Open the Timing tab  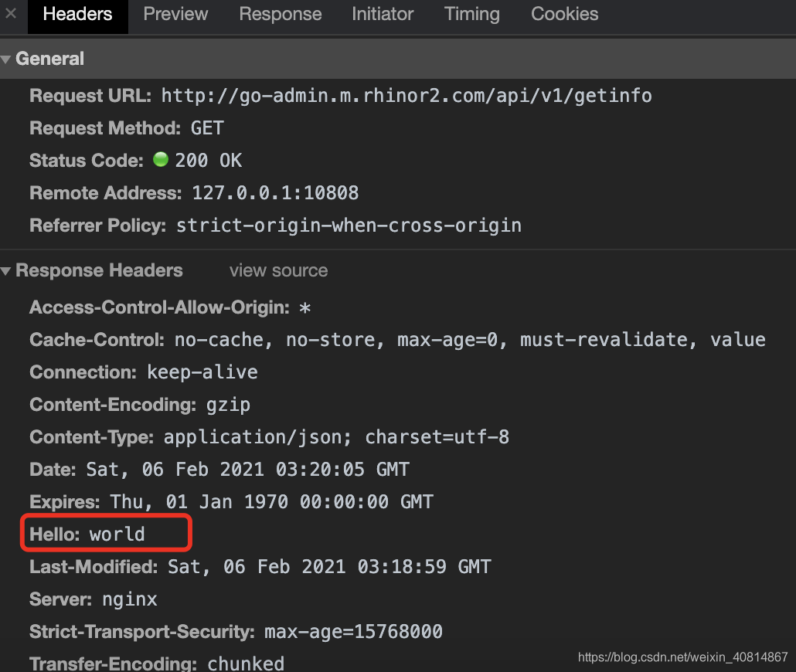point(472,14)
